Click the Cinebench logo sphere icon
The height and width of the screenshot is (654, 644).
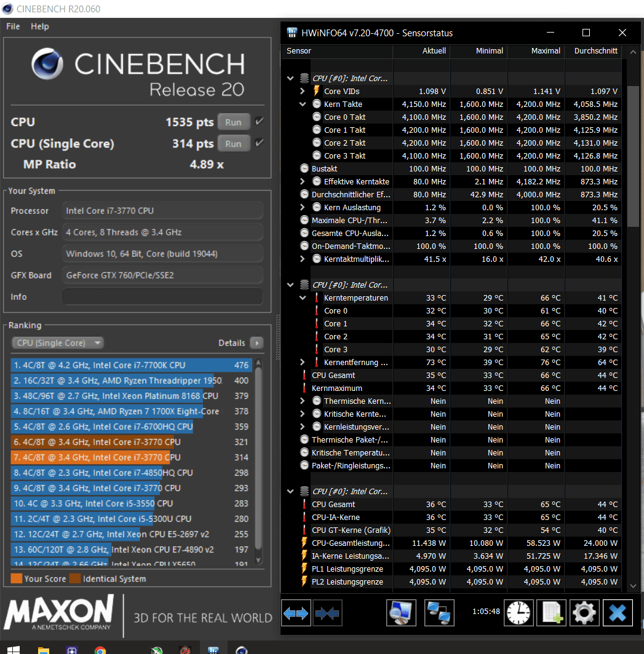(x=47, y=63)
